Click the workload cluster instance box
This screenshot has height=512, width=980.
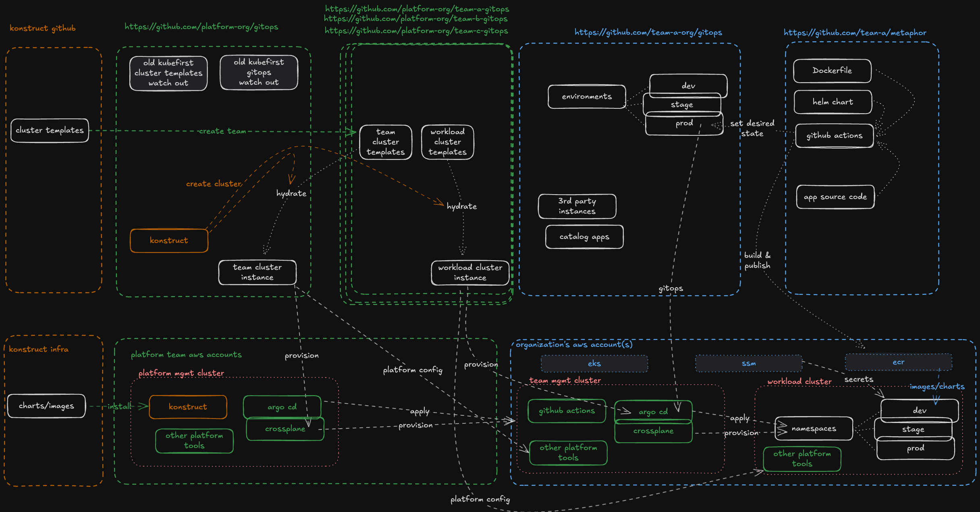pyautogui.click(x=470, y=273)
